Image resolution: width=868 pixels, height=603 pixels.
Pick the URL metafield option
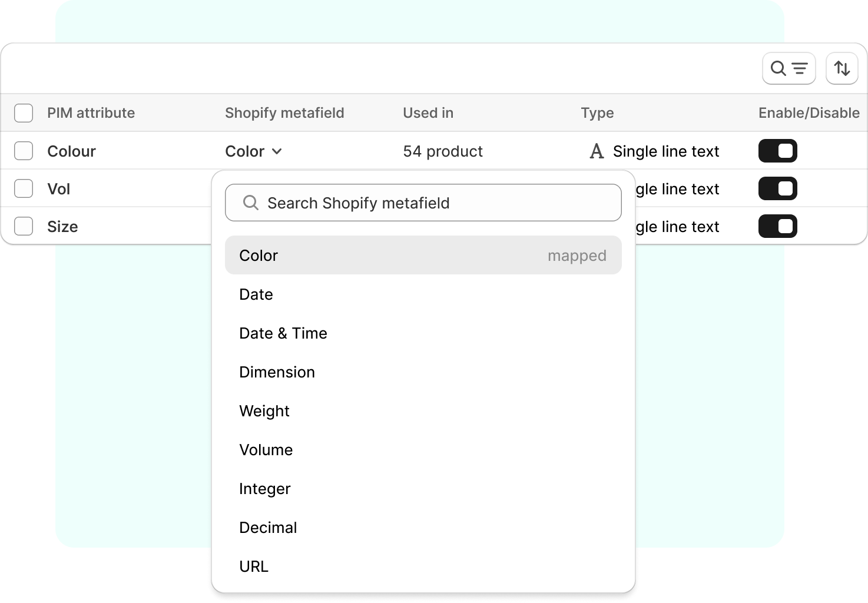pos(254,566)
